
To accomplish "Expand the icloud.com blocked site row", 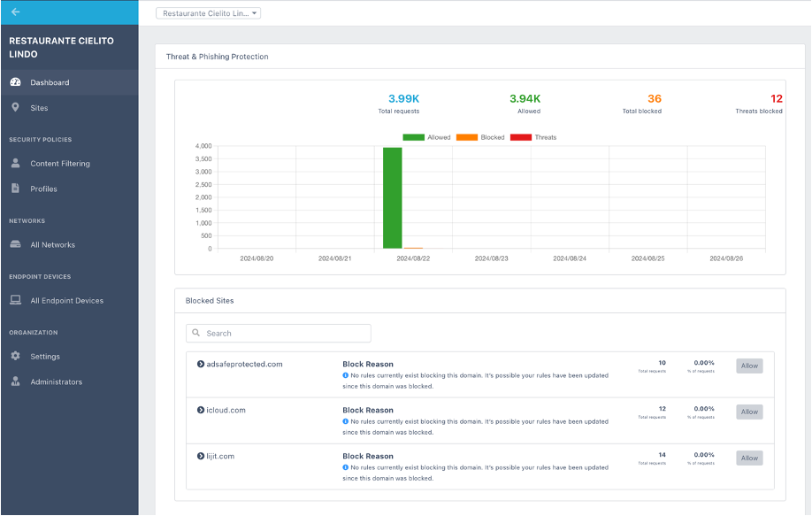I will click(201, 411).
